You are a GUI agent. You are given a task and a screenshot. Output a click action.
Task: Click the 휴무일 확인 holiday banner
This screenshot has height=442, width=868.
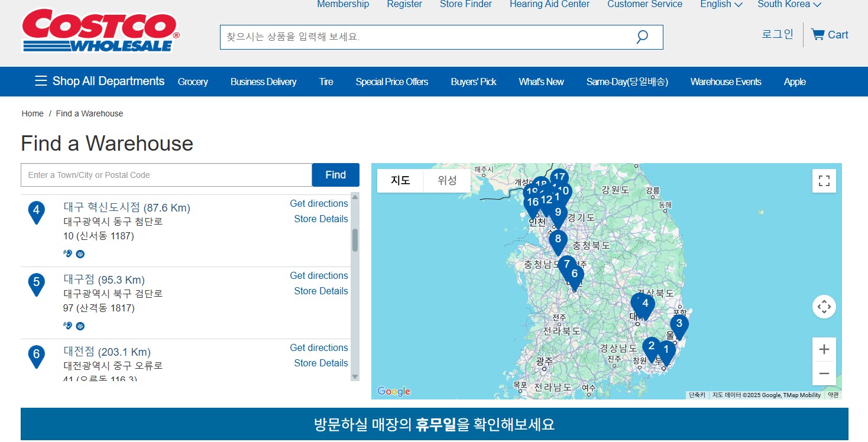coord(434,424)
